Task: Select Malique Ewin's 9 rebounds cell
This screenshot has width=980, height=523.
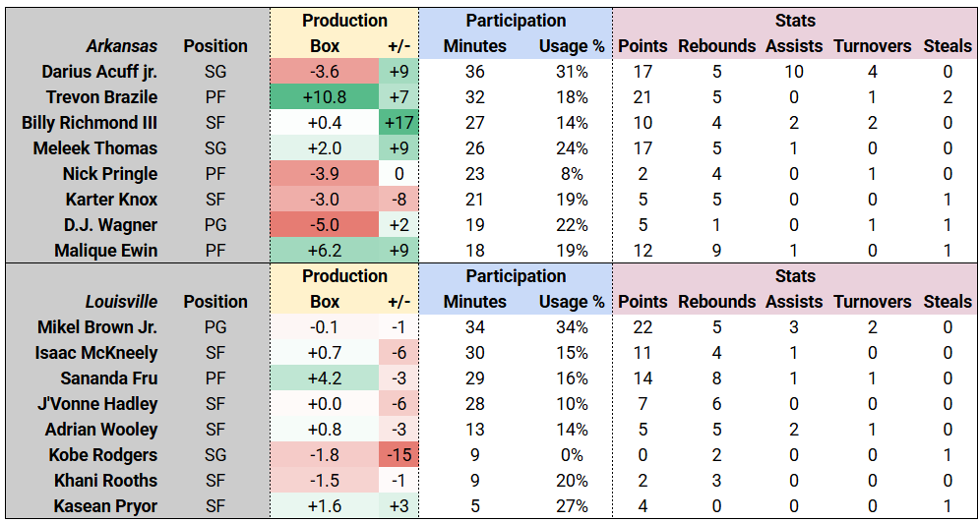Action: (x=716, y=251)
